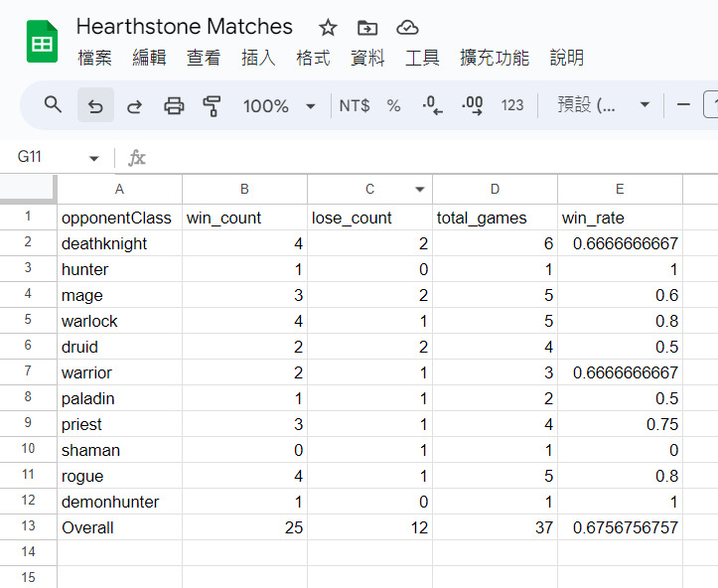Screen dimensions: 718x588
Task: Format as percent
Action: 394,106
